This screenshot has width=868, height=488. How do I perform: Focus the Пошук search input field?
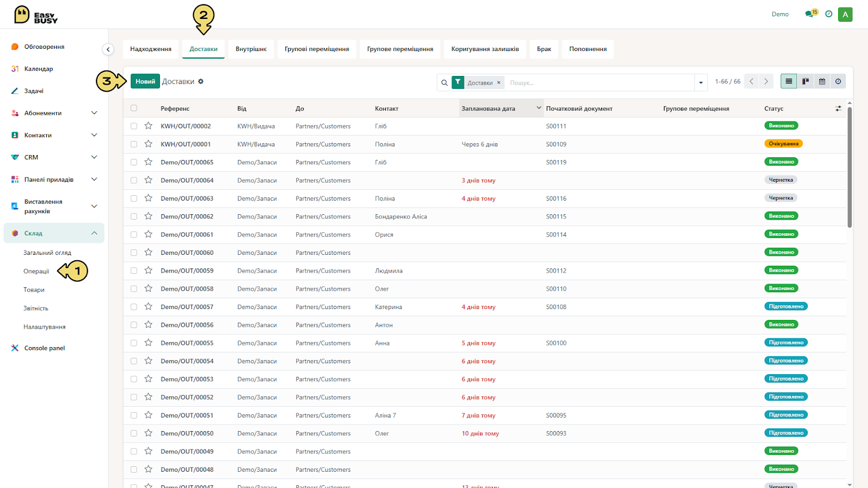pyautogui.click(x=599, y=83)
